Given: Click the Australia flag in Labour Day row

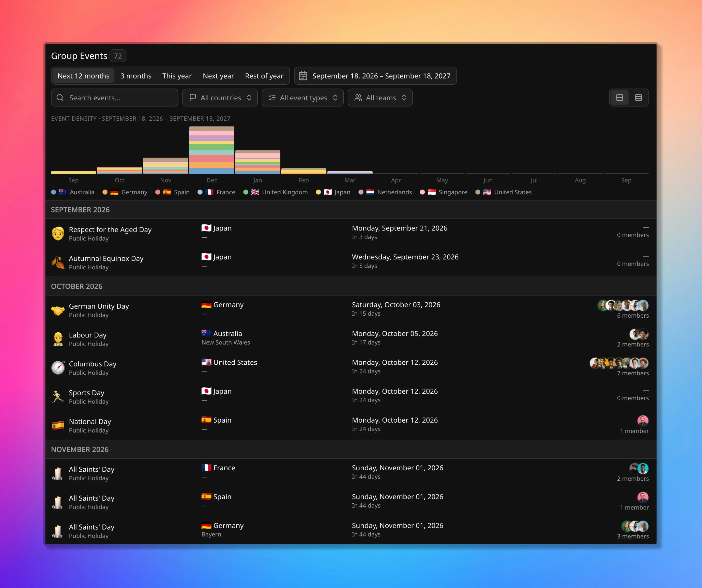Looking at the screenshot, I should click(206, 333).
